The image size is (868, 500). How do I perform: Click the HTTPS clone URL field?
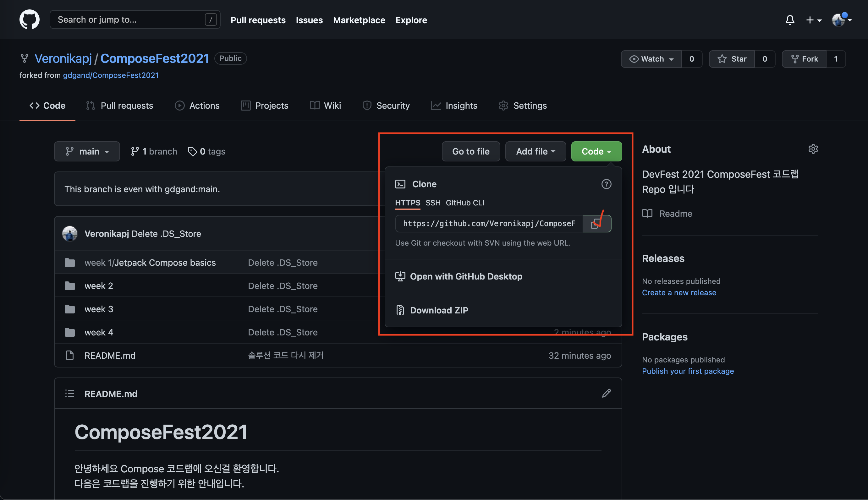coord(489,224)
